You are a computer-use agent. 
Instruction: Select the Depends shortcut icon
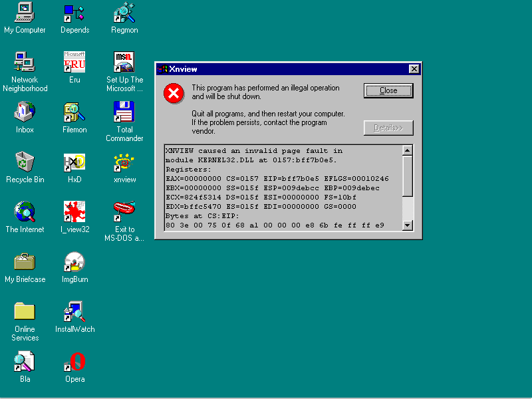pyautogui.click(x=74, y=13)
